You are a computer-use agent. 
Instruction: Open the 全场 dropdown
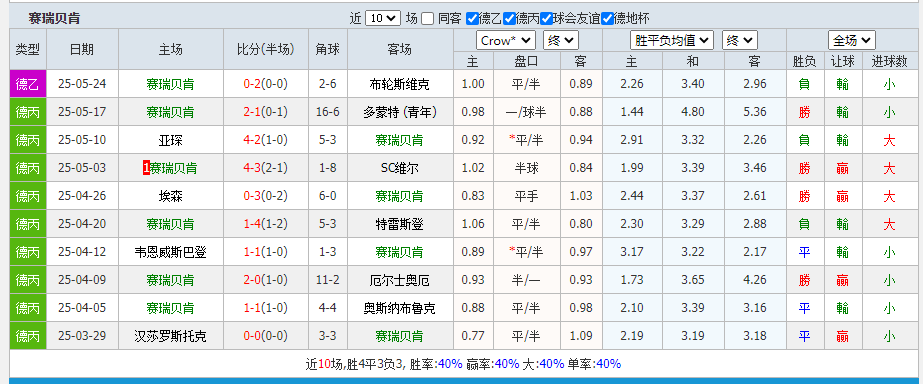852,41
